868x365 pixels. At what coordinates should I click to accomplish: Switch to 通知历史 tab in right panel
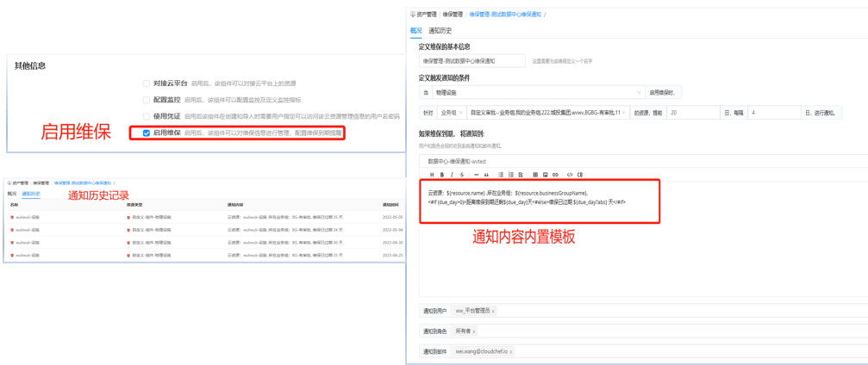[x=440, y=31]
